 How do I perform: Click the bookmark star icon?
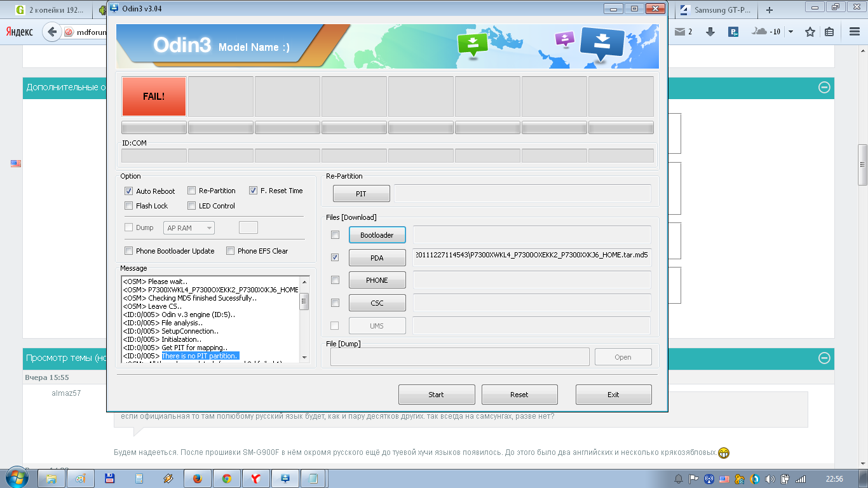click(x=810, y=32)
